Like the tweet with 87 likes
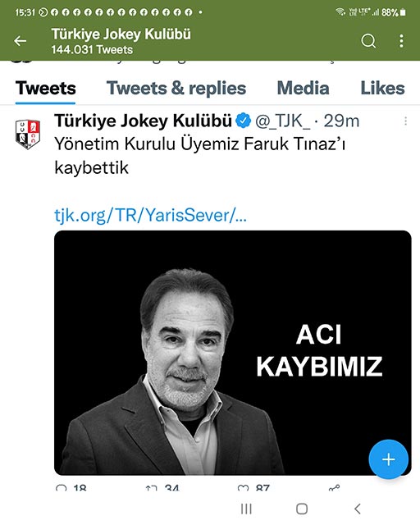Image resolution: width=420 pixels, height=525 pixels. coord(243,487)
